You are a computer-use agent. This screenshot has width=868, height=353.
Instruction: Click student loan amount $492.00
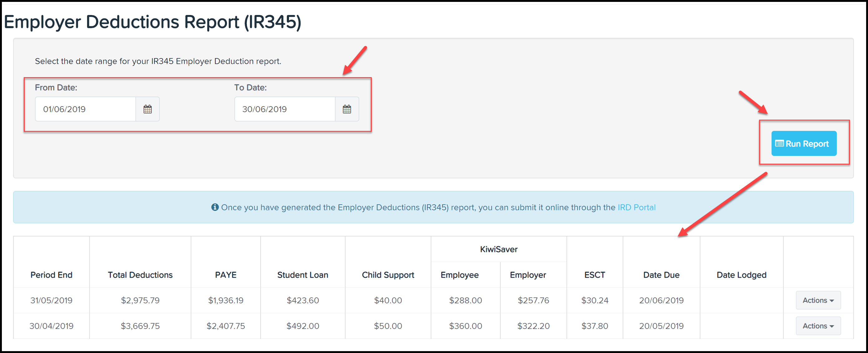click(302, 326)
